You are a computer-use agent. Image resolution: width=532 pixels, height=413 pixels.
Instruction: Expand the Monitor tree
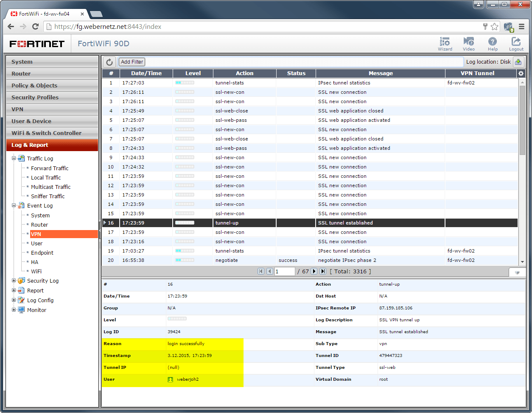tap(14, 310)
